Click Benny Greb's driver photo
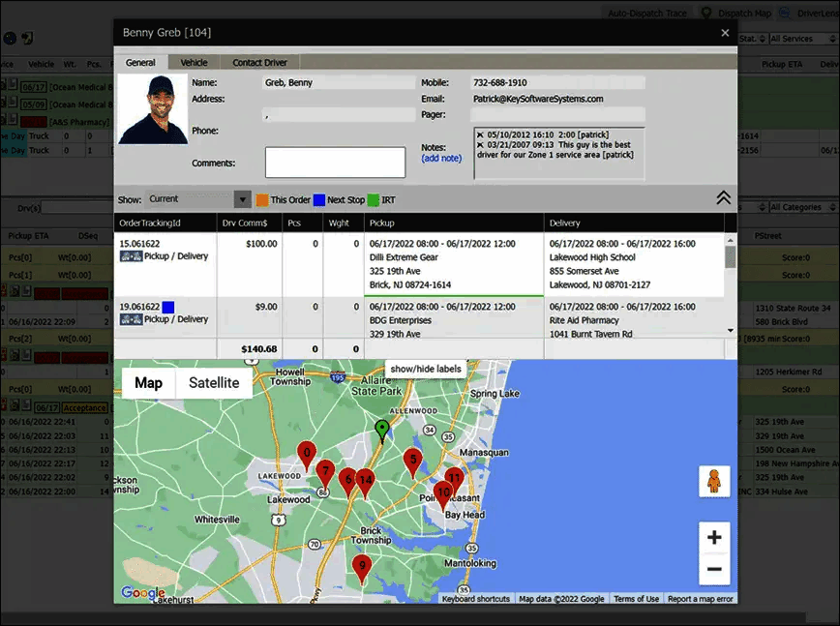 [x=152, y=109]
